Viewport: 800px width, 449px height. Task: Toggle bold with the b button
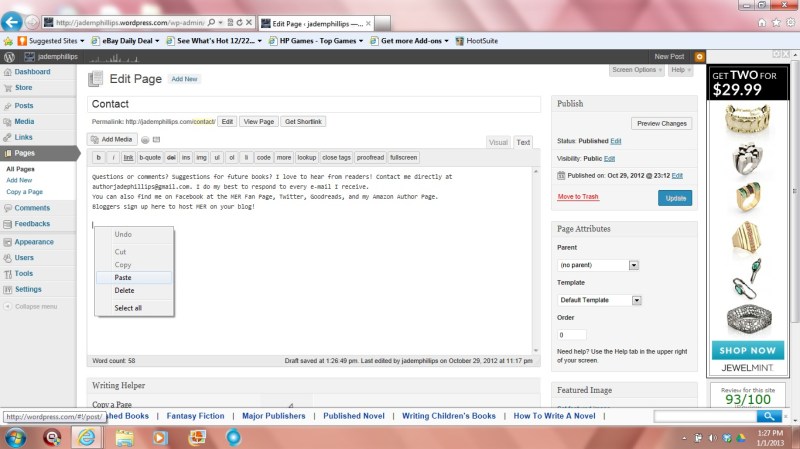pos(99,158)
